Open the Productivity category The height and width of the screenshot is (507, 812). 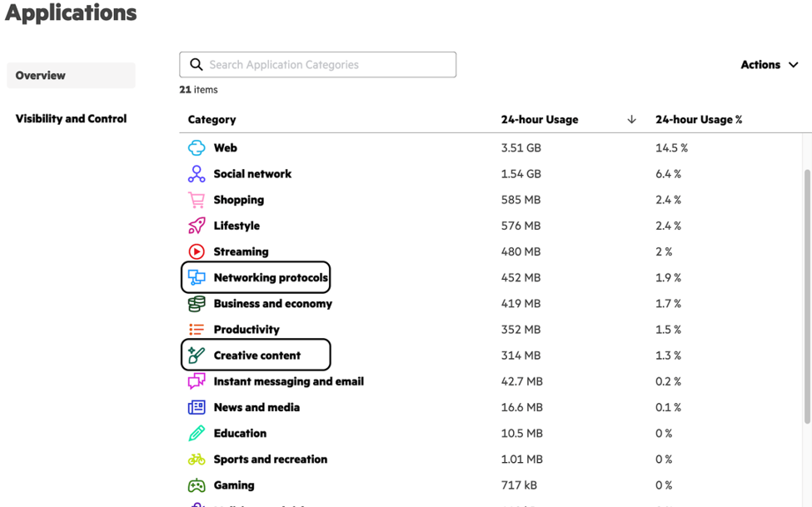click(x=247, y=330)
